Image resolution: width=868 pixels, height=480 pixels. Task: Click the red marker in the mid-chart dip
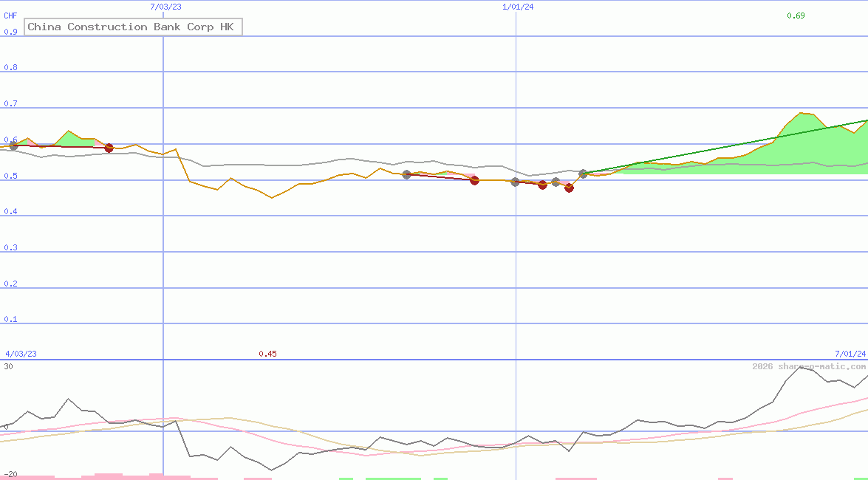tap(474, 180)
